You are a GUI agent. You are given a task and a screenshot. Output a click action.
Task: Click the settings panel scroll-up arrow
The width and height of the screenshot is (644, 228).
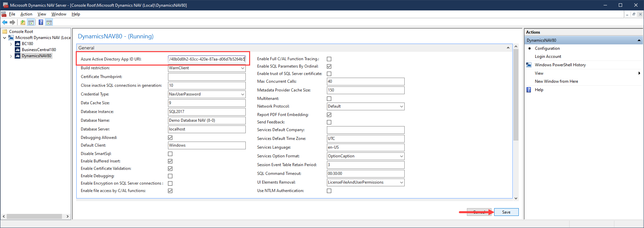(x=516, y=46)
